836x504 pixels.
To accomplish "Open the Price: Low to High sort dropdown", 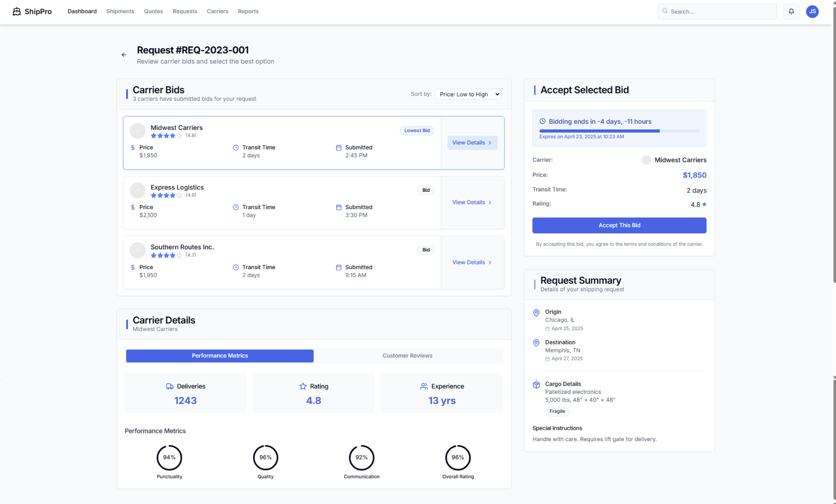I will (468, 94).
